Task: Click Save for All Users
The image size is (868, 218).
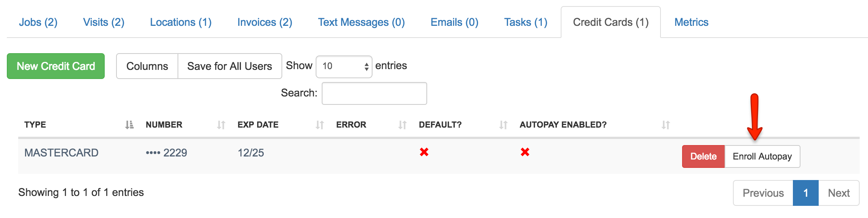Action: (230, 66)
